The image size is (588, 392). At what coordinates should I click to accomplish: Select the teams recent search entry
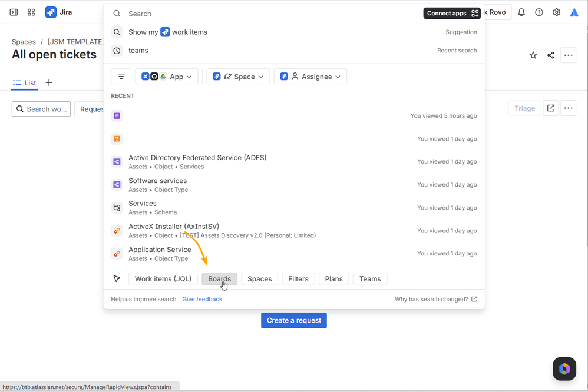(x=294, y=51)
